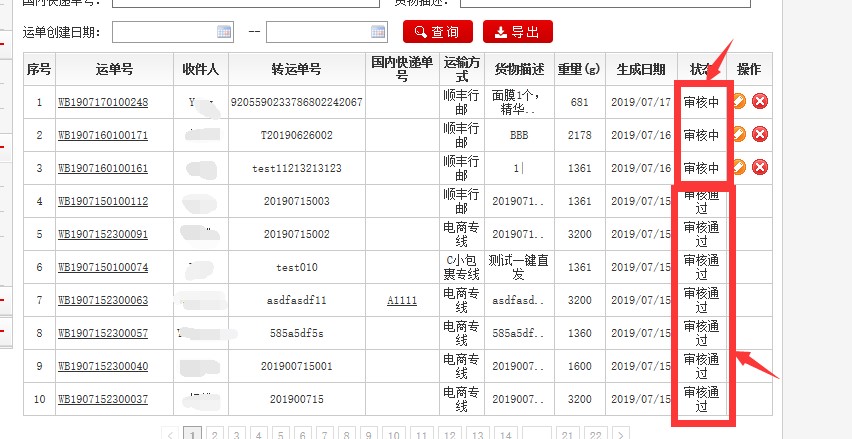The width and height of the screenshot is (852, 439).
Task: Focus the end date field after the dashes
Action: pos(327,32)
